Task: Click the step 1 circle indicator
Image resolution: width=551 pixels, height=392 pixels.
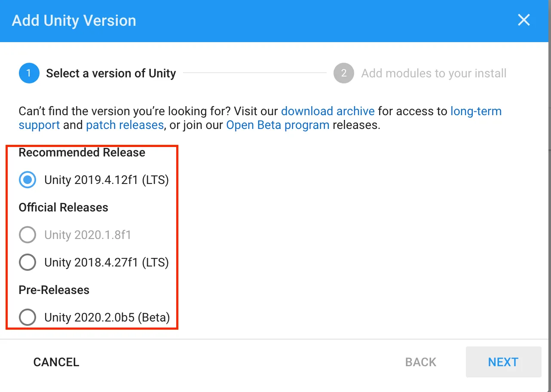Action: point(28,73)
